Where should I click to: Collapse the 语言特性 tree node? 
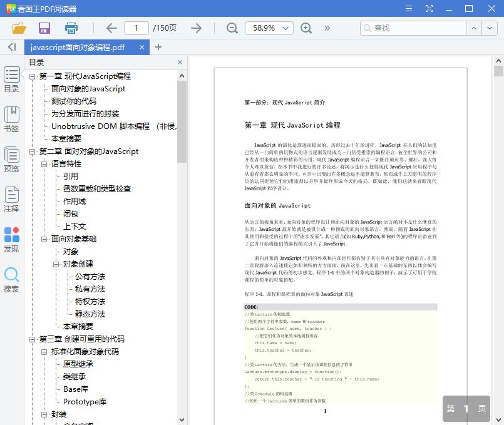(44, 164)
